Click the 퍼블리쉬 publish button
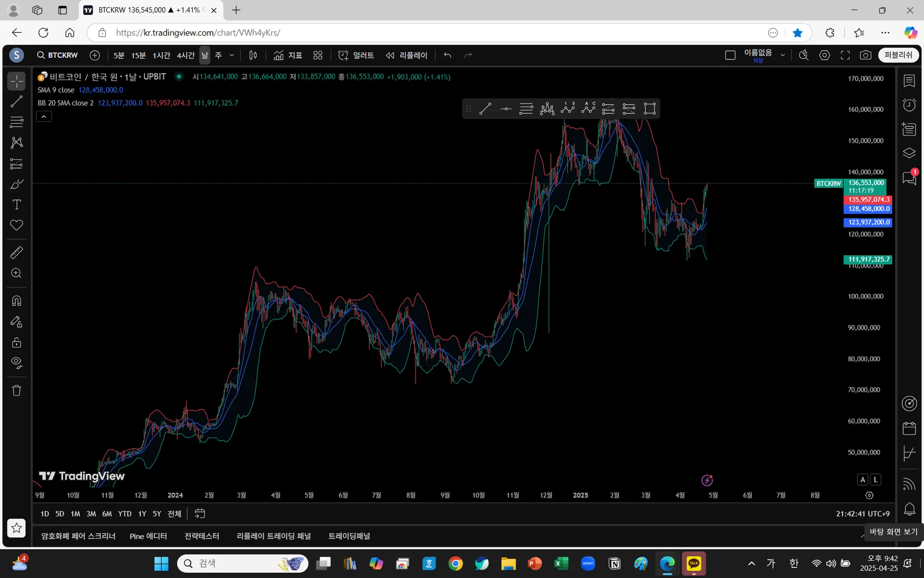Image resolution: width=924 pixels, height=578 pixels. click(898, 55)
